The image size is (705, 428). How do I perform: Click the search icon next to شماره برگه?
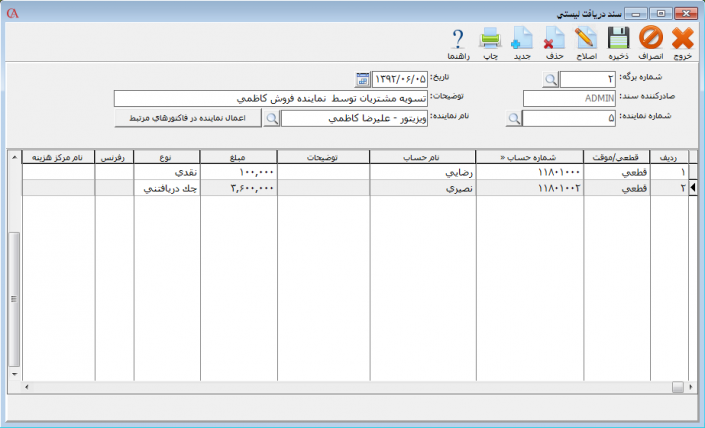[551, 79]
